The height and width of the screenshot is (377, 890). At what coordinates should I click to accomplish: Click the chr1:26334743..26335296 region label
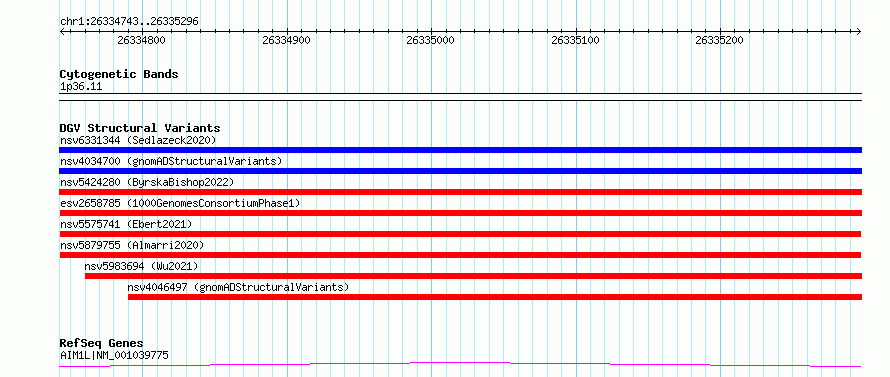click(129, 22)
